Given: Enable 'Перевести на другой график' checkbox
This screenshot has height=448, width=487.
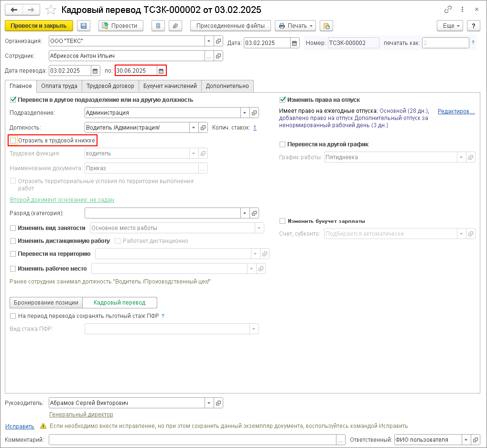Looking at the screenshot, I should (x=282, y=144).
